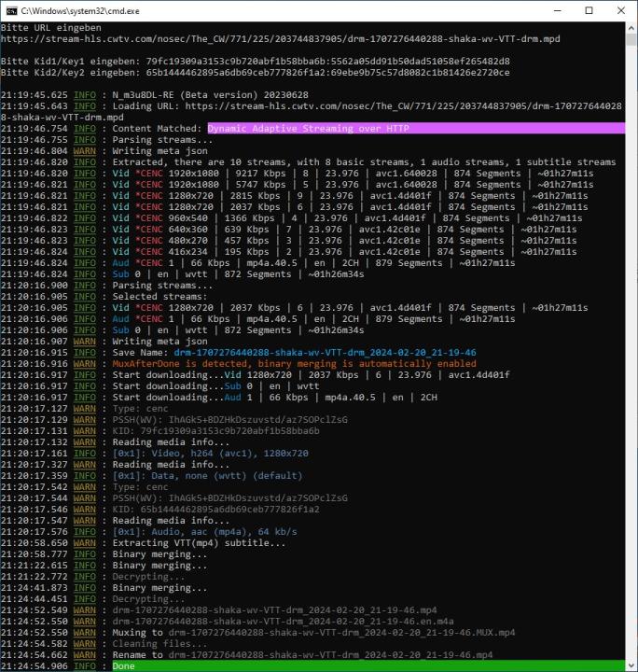
Task: Click the blue Save Name file name
Action: [x=325, y=352]
